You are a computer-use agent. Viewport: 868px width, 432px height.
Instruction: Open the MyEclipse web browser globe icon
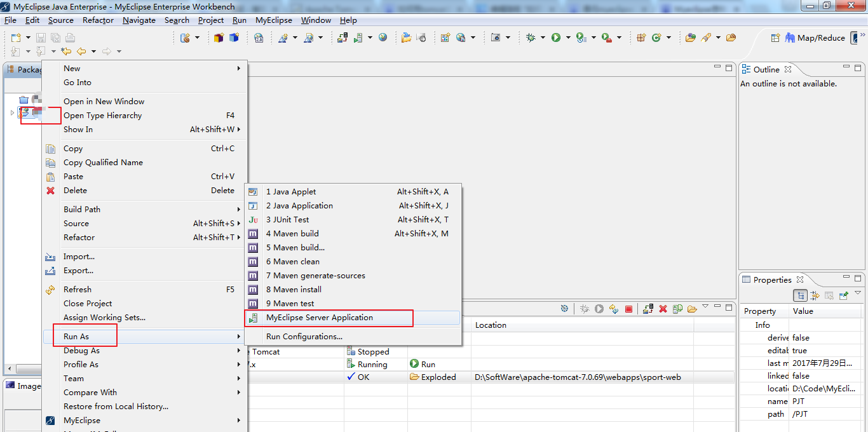tap(383, 38)
